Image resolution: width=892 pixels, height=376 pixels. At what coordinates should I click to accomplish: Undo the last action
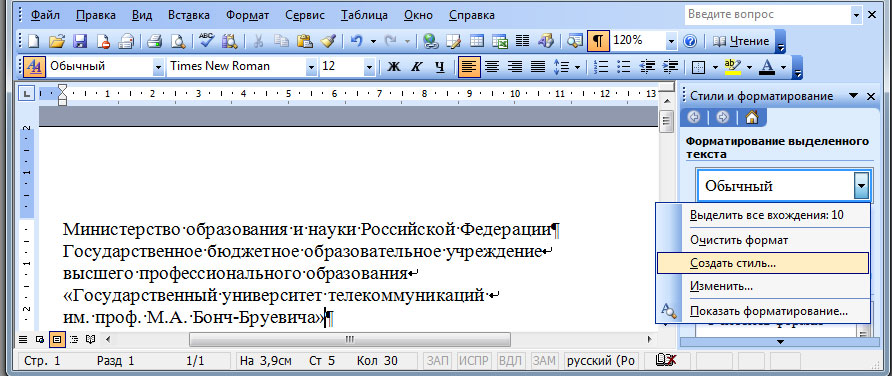pos(357,41)
